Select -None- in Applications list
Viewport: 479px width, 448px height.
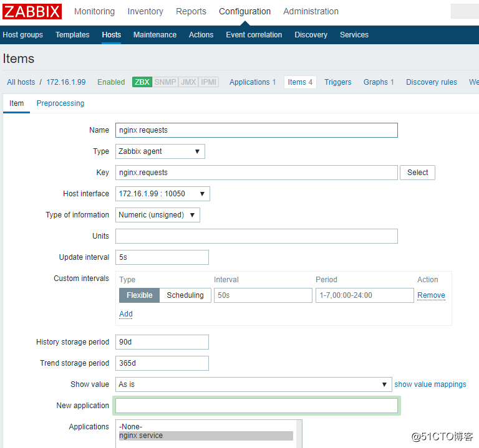pyautogui.click(x=206, y=427)
